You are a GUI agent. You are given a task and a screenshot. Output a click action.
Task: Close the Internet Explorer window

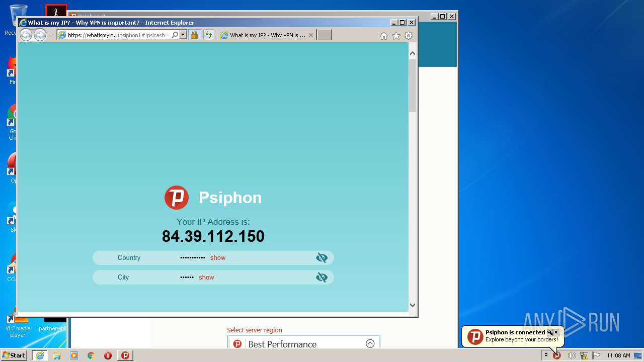(x=412, y=23)
